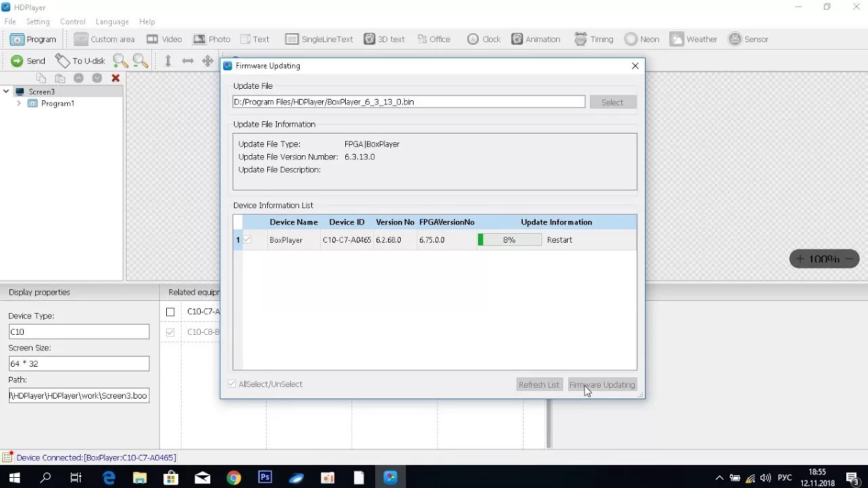Click the Device Type field showing C10
The image size is (868, 488).
click(79, 331)
